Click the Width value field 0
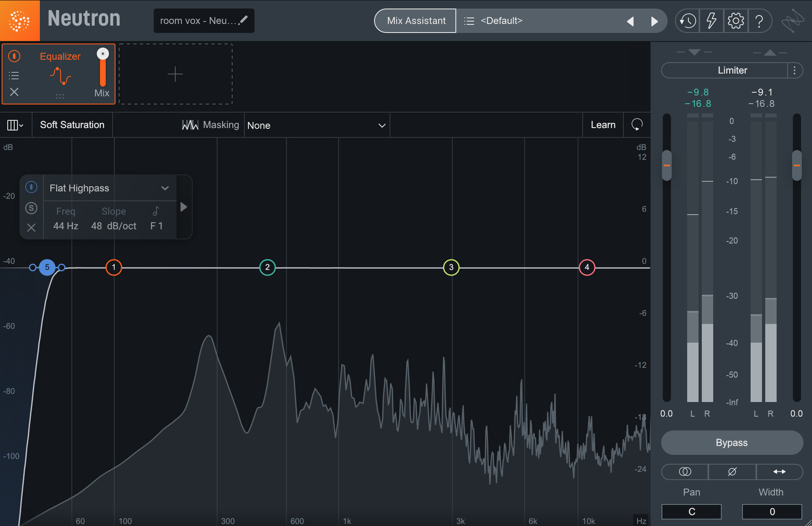 772,512
